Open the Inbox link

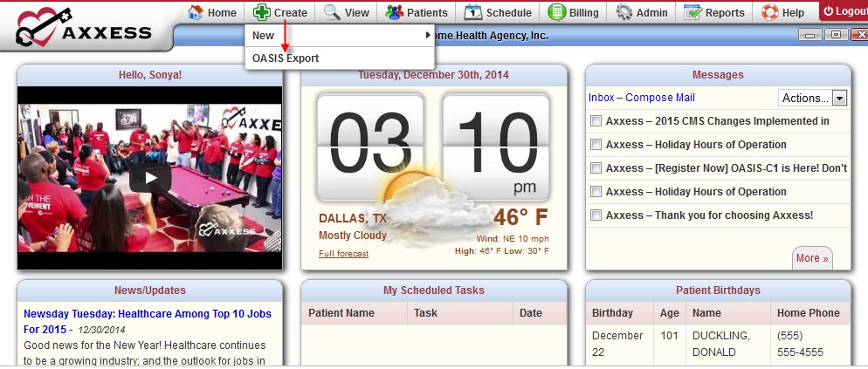point(601,98)
